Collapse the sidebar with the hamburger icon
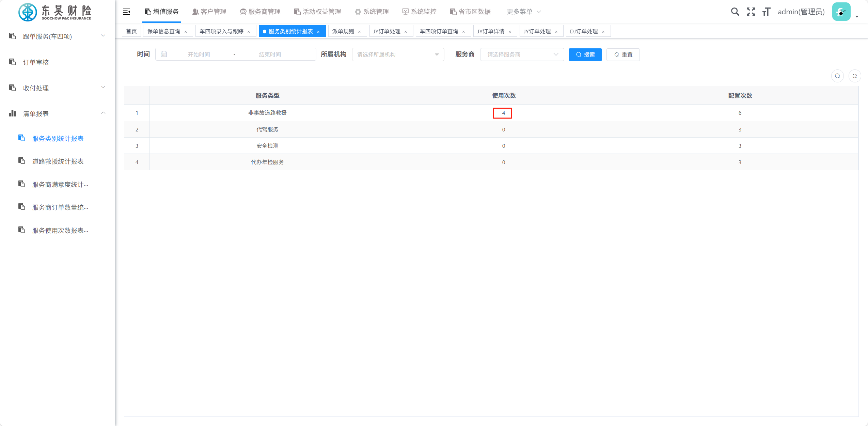The width and height of the screenshot is (868, 426). pos(126,12)
